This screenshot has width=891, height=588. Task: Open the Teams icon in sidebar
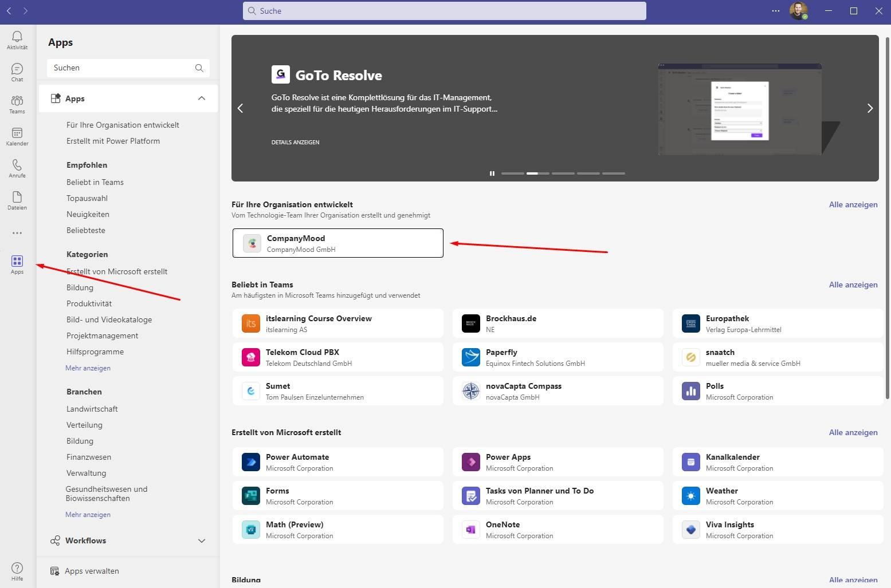point(17,101)
